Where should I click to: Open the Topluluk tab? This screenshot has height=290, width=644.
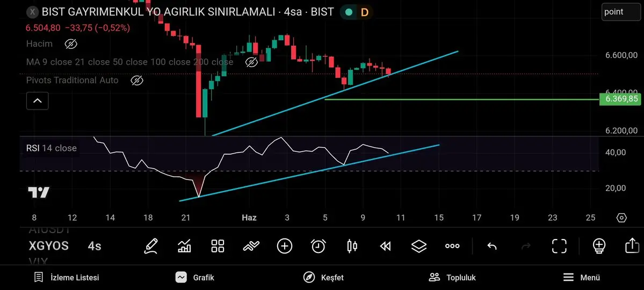452,277
